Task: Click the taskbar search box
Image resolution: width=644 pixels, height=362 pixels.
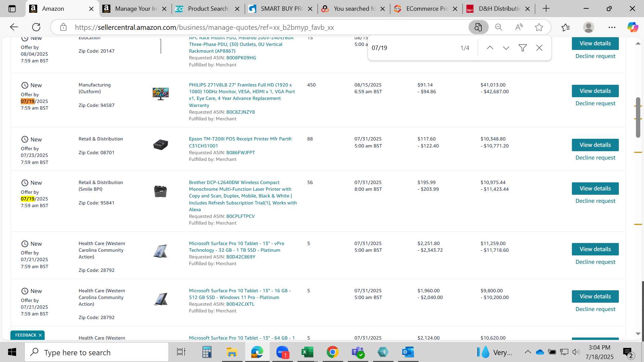Action: (x=97, y=352)
